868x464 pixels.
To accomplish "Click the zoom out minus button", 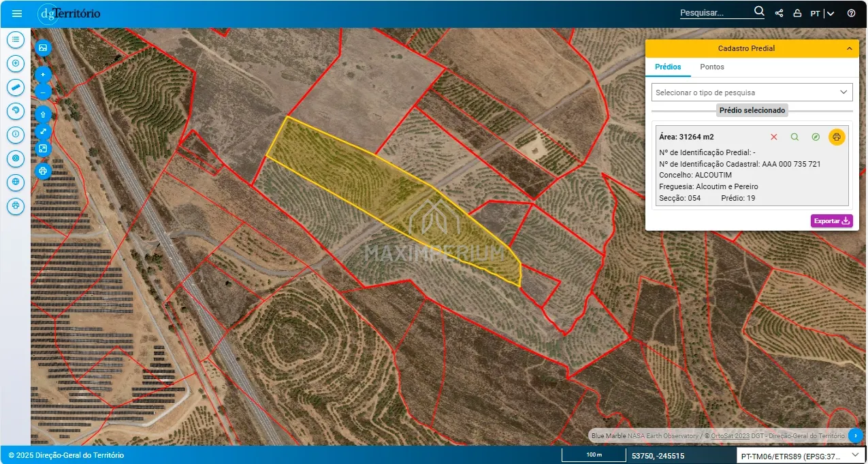I will (x=43, y=92).
